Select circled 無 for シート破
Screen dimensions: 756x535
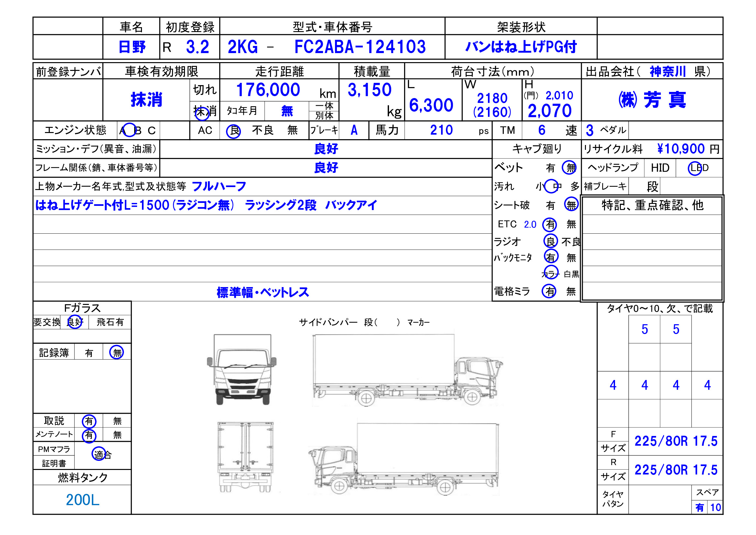pyautogui.click(x=571, y=204)
